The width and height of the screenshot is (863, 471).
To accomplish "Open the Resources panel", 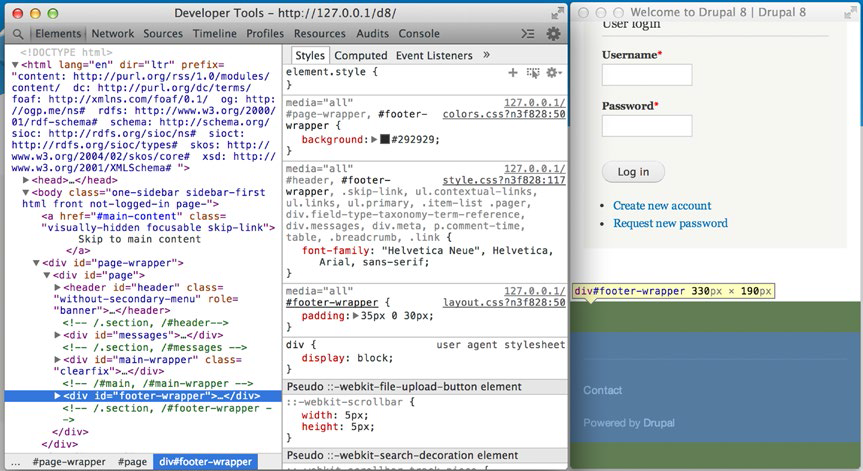I will [x=320, y=34].
